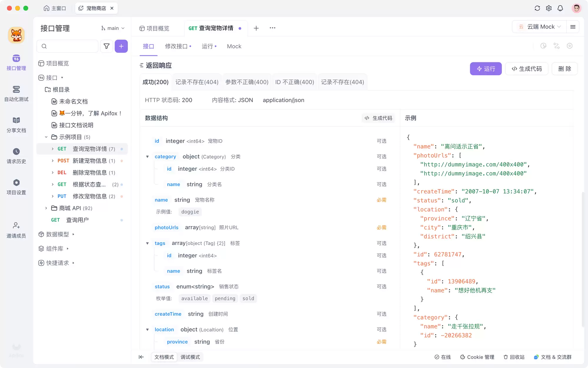Open the 接口管理 sidebar section
Viewport: 588px width, 368px height.
pos(16,63)
